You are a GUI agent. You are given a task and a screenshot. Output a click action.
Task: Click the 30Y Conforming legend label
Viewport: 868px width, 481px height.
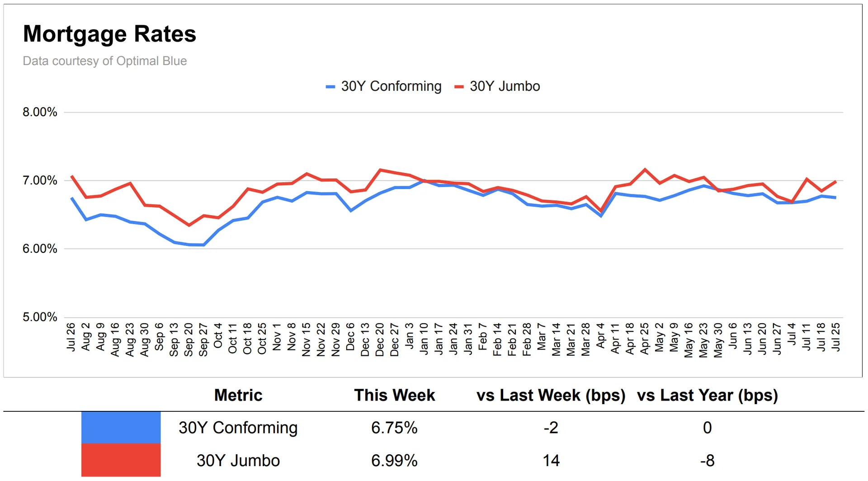pos(391,86)
